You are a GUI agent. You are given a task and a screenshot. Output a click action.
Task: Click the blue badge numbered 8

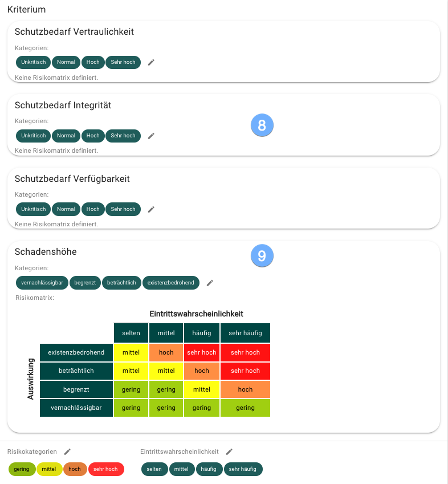[262, 125]
